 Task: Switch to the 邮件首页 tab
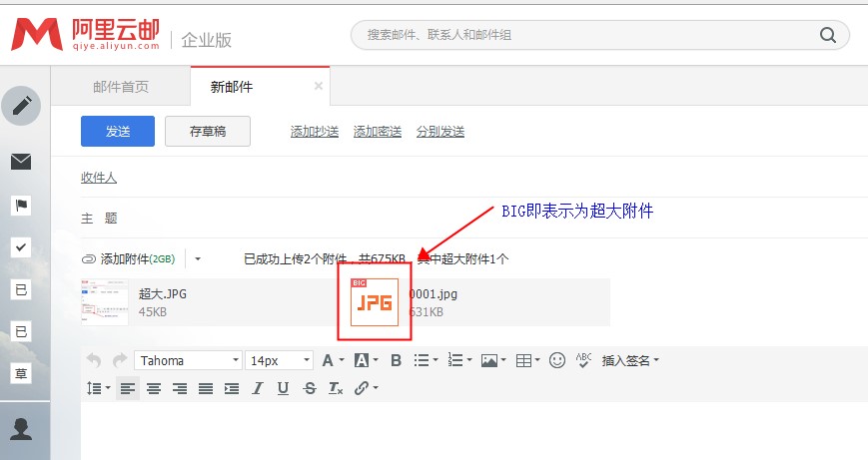121,87
